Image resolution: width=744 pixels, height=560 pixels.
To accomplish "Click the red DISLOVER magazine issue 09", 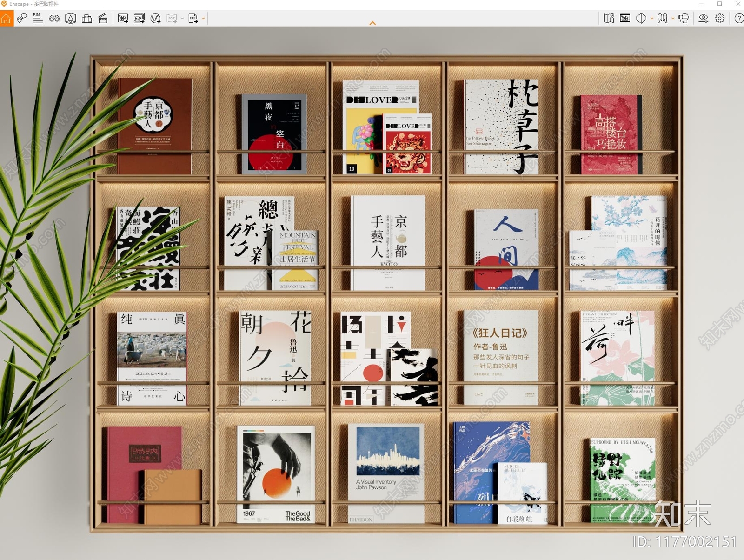I will [407, 144].
